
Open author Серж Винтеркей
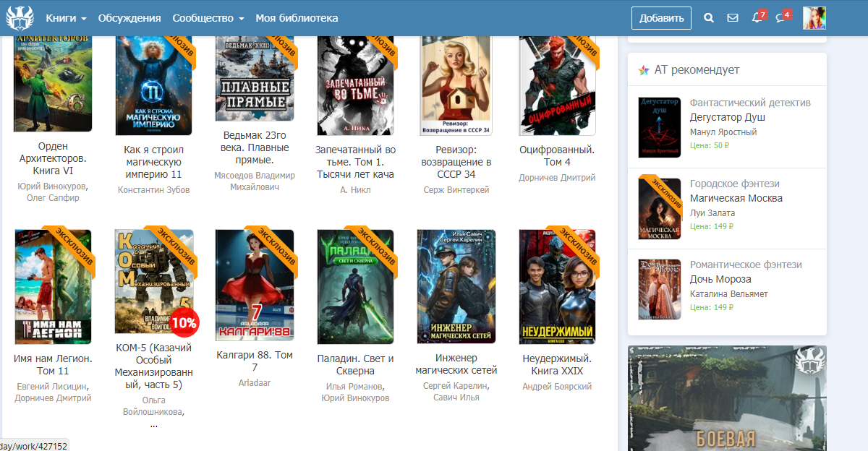tap(456, 190)
